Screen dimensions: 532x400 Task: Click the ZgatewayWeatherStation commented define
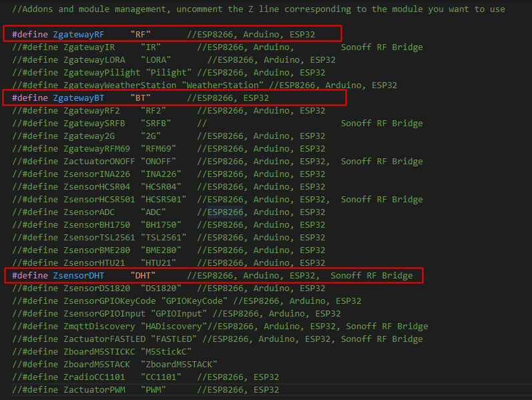point(204,85)
